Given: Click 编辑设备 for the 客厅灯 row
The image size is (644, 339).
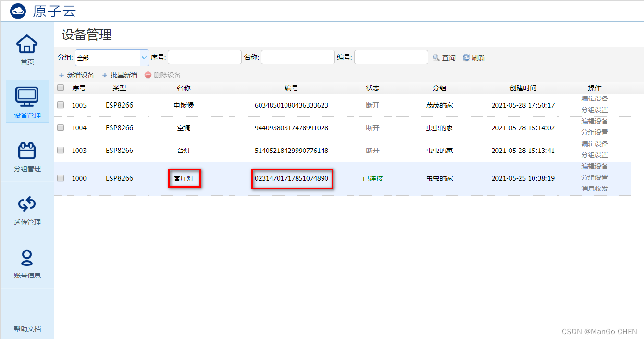Looking at the screenshot, I should (594, 166).
